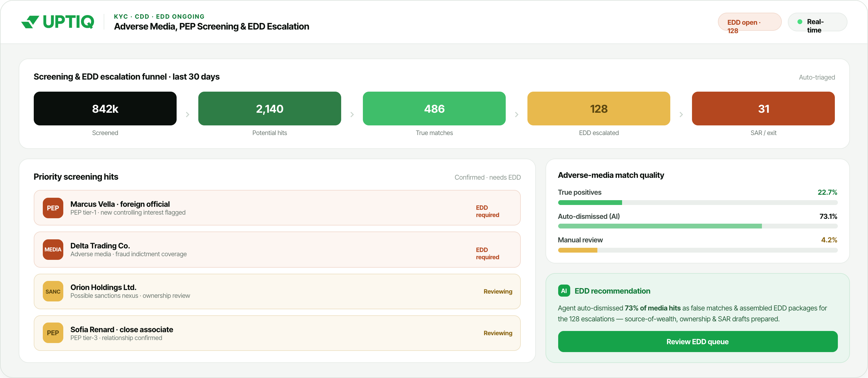The height and width of the screenshot is (378, 868).
Task: Click the Adverse-media match quality heading
Action: pyautogui.click(x=611, y=175)
